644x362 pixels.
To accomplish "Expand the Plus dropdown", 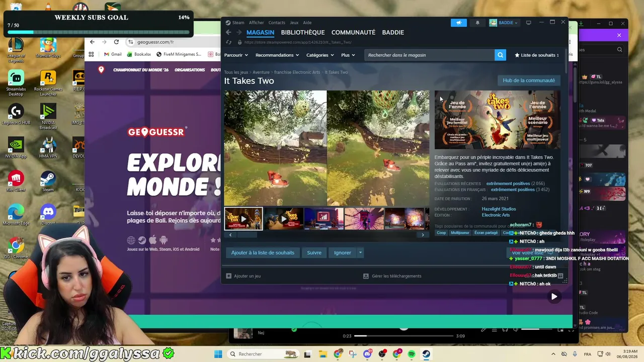I will 348,55.
